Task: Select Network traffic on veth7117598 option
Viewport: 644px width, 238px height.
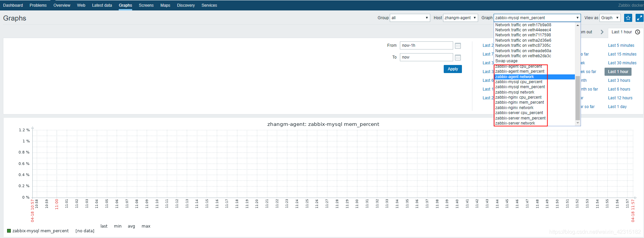Action: [x=534, y=35]
